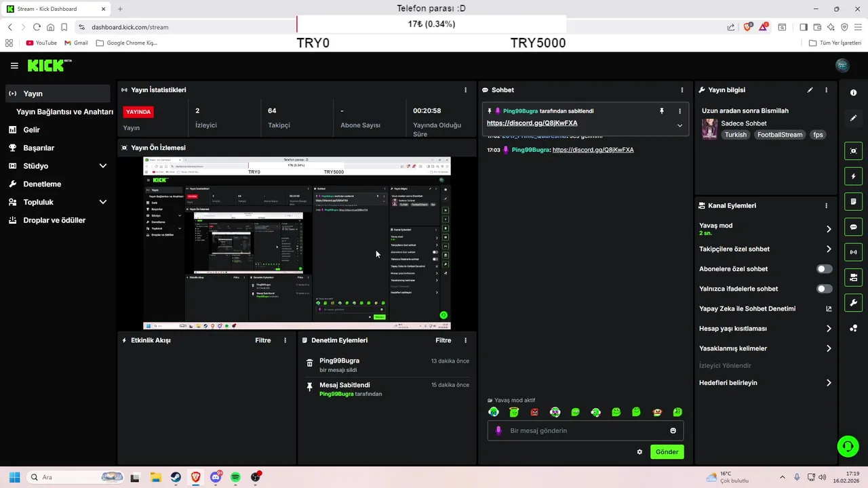The image size is (868, 488).
Task: Click the document icon in right sidebar
Action: (853, 201)
